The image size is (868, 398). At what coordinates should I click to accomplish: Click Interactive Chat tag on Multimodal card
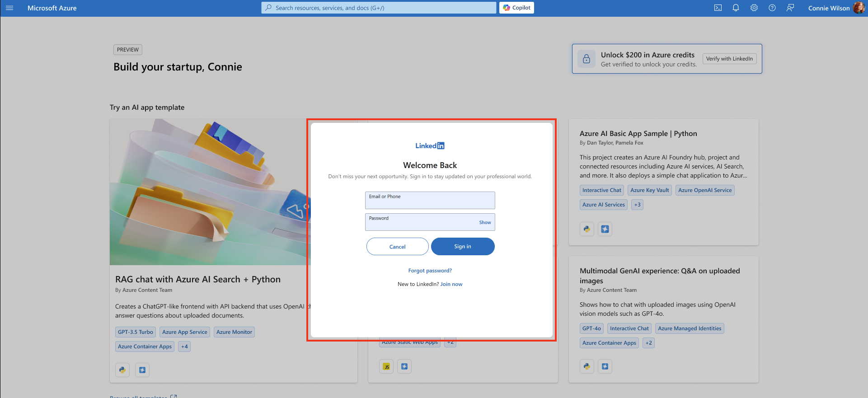(629, 328)
